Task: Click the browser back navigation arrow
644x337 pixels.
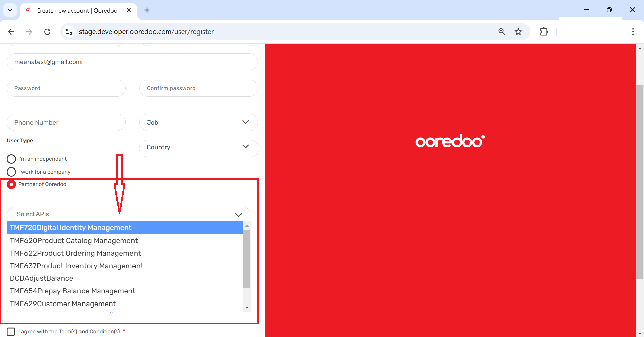Action: [x=11, y=31]
